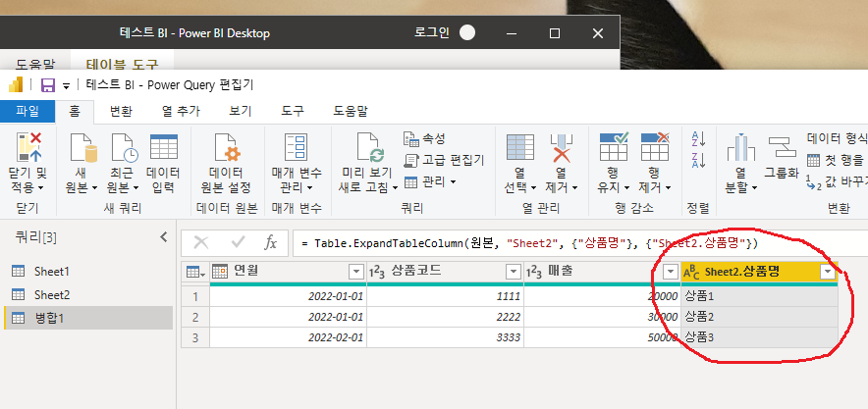The width and height of the screenshot is (868, 409).
Task: Click Keep Rows (행 유지) icon
Action: click(x=614, y=149)
